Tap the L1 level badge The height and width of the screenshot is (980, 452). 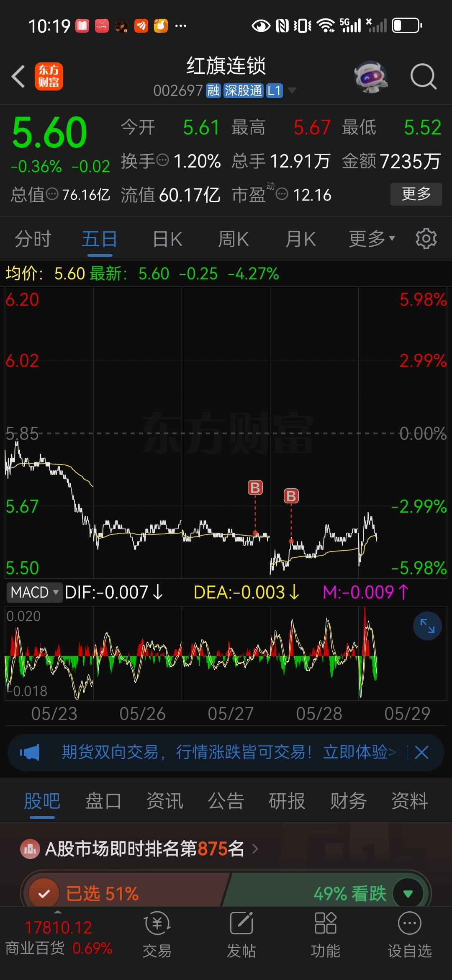tap(274, 90)
